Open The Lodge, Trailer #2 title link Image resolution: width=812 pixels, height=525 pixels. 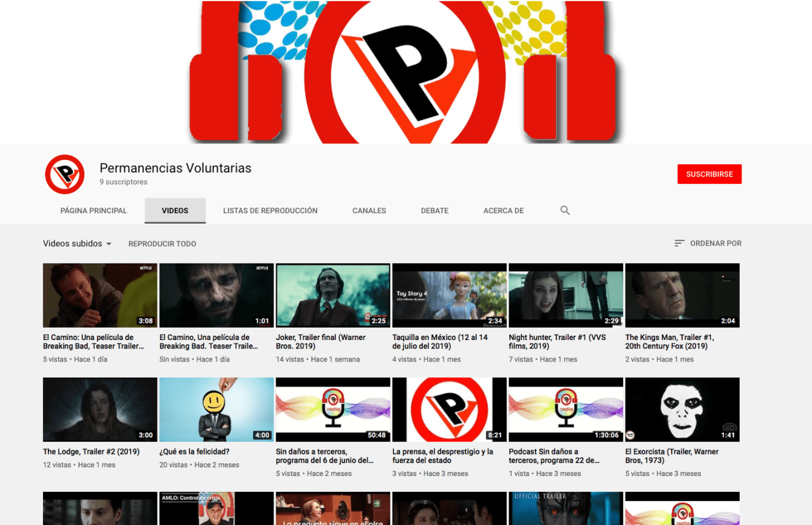coord(91,451)
